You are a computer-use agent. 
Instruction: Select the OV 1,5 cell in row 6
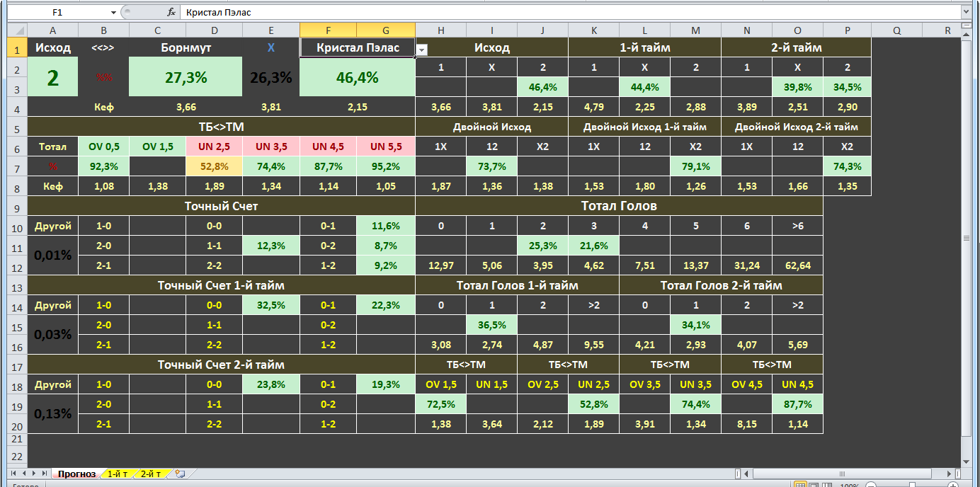pyautogui.click(x=158, y=147)
